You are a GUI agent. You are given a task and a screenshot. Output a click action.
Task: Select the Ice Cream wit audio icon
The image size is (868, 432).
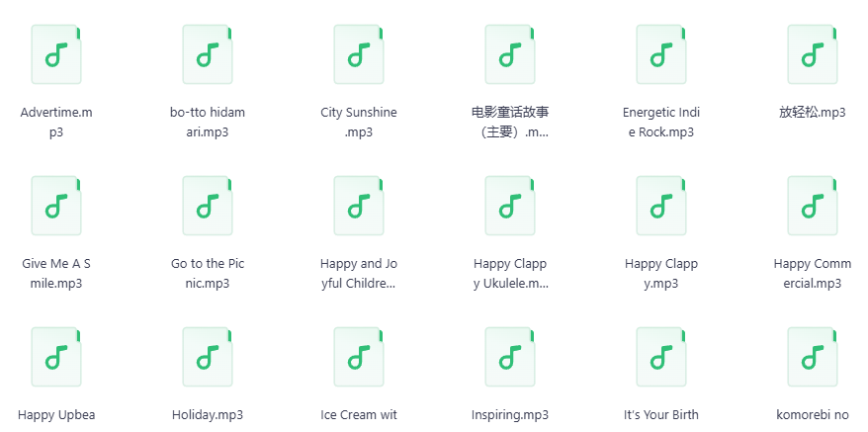pos(359,357)
